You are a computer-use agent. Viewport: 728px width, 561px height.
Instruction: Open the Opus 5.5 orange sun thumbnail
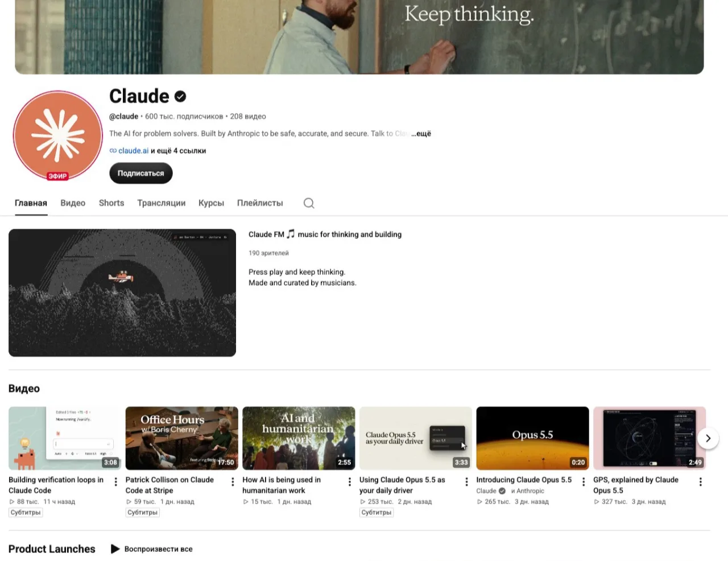click(532, 438)
